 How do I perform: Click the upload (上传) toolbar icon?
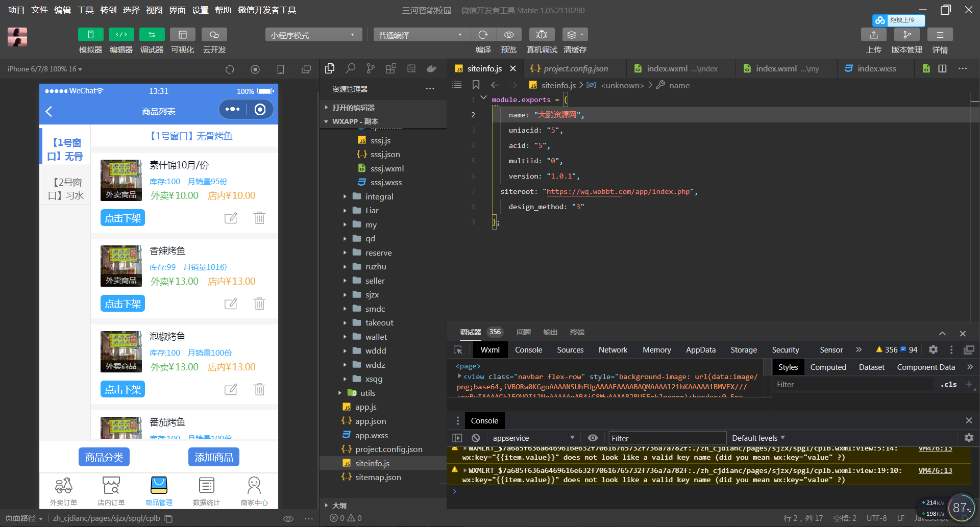(873, 35)
